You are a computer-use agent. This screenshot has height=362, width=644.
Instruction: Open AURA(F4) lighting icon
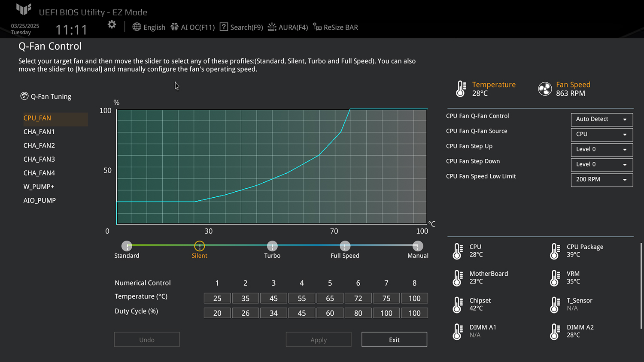coord(272,27)
